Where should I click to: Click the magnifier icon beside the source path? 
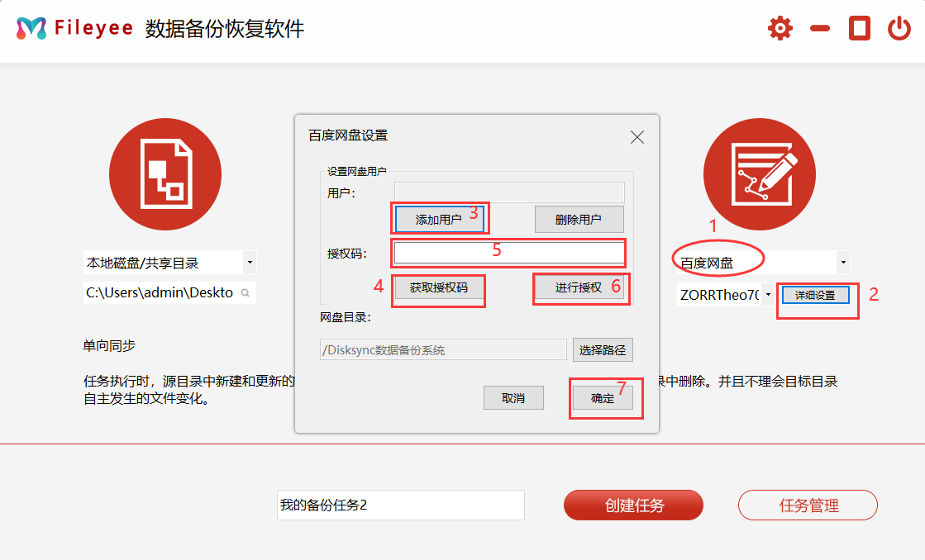[x=246, y=292]
